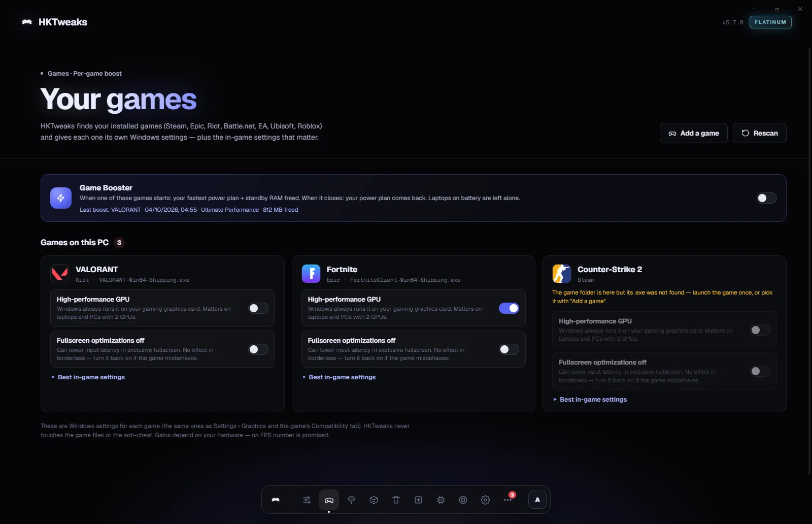Click the Counter-Strike 2 game logo
Image resolution: width=812 pixels, height=524 pixels.
pos(562,274)
